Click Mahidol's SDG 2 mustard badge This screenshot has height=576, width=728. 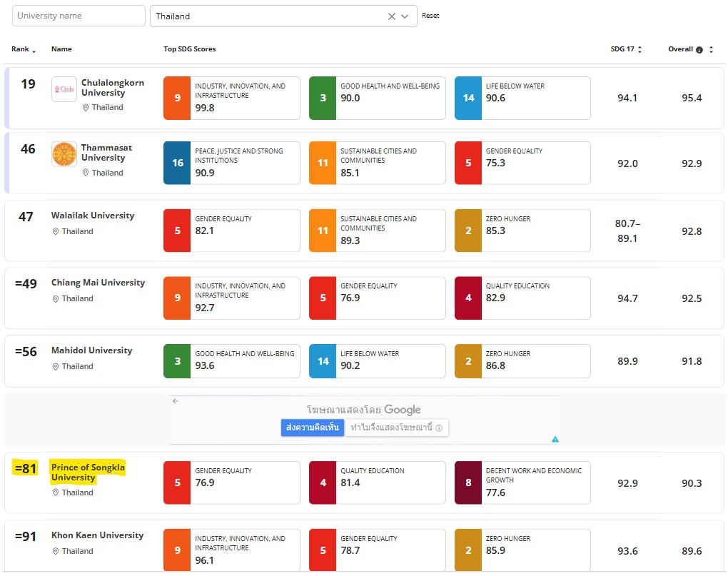[x=468, y=361]
